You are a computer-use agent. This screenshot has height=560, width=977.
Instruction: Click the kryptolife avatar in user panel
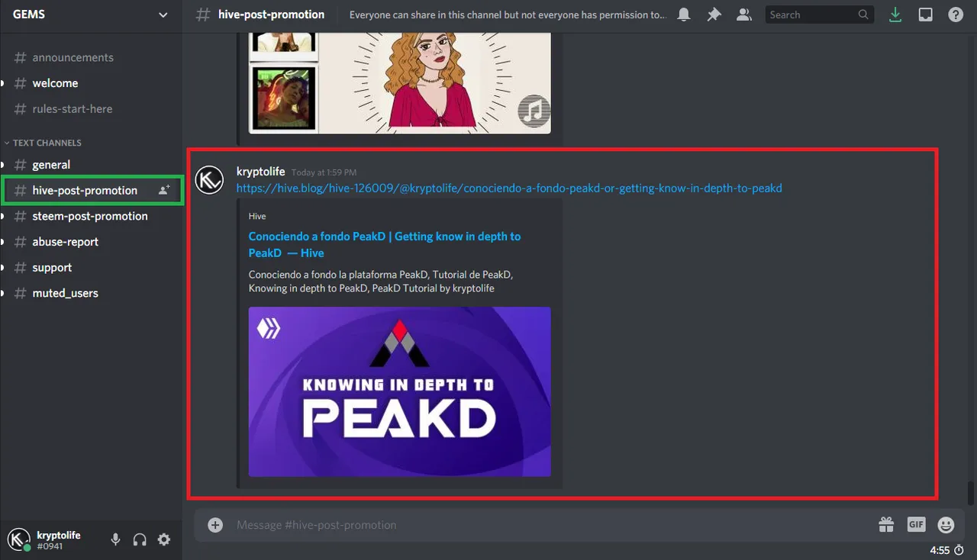pyautogui.click(x=18, y=539)
